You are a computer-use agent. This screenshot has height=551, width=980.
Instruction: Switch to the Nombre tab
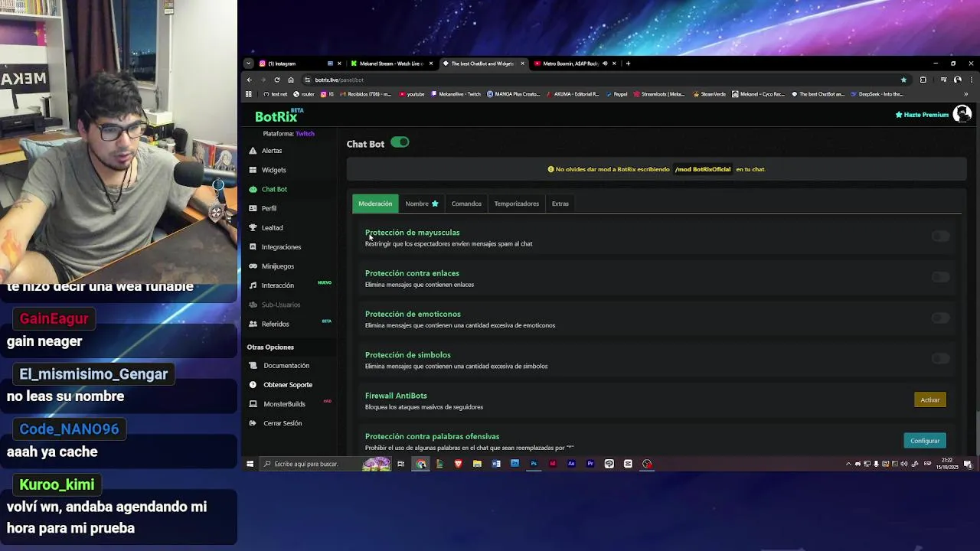tap(422, 204)
